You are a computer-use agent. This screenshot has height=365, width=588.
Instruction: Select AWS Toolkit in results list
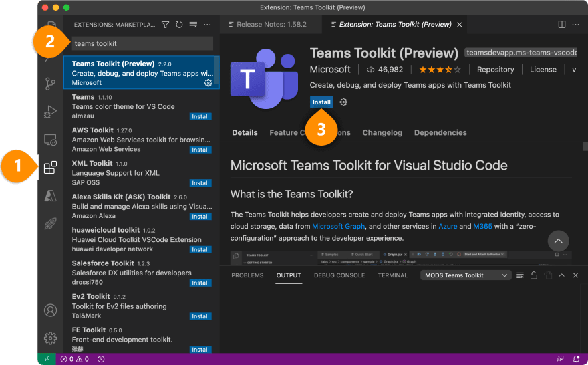(x=142, y=140)
